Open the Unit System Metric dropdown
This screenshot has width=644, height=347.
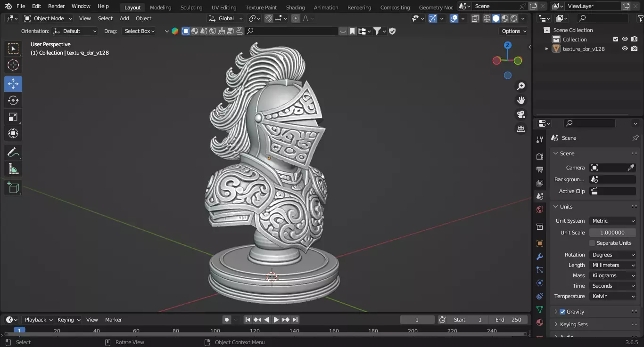[x=613, y=221]
